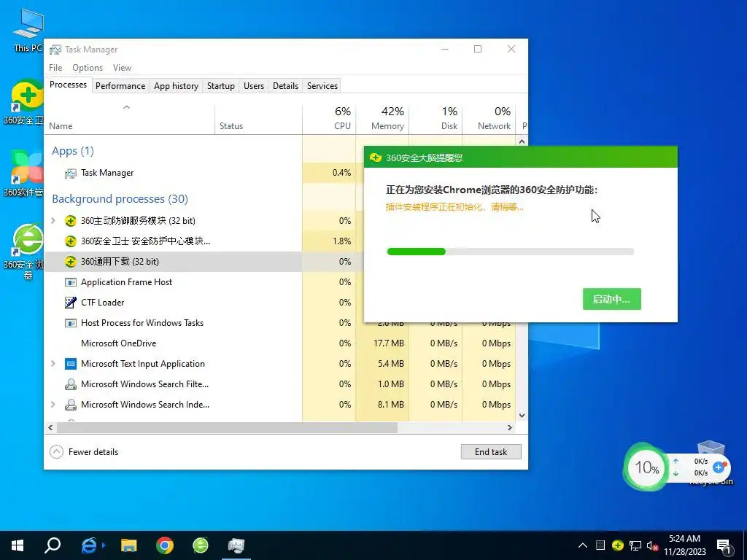Launch Google Chrome from taskbar
The image size is (747, 560).
pyautogui.click(x=165, y=545)
